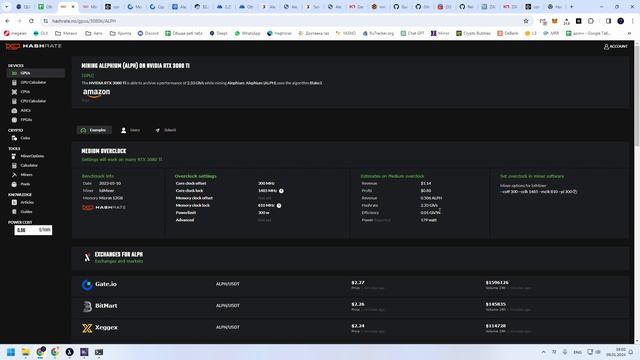640x360 pixels.
Task: Open the Crypto Bubbles bookmark
Action: click(473, 33)
